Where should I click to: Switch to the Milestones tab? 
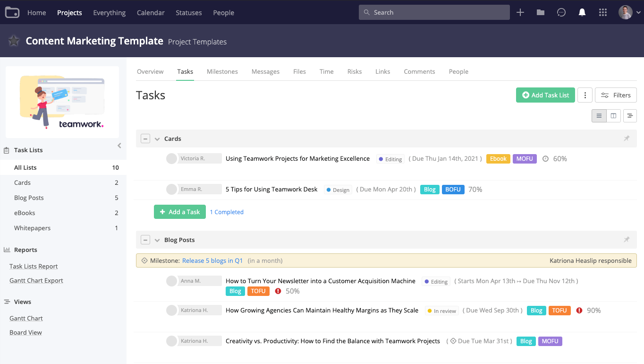tap(222, 72)
